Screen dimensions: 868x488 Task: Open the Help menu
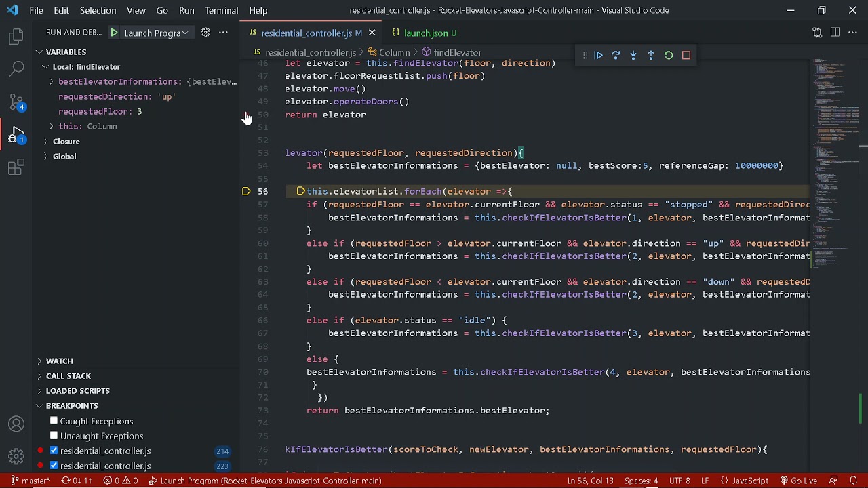point(258,10)
